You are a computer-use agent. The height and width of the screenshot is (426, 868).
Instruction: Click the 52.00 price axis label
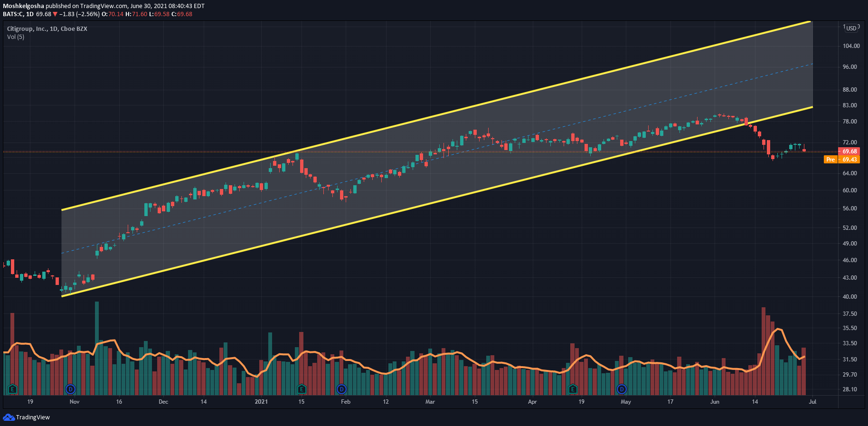(x=849, y=228)
